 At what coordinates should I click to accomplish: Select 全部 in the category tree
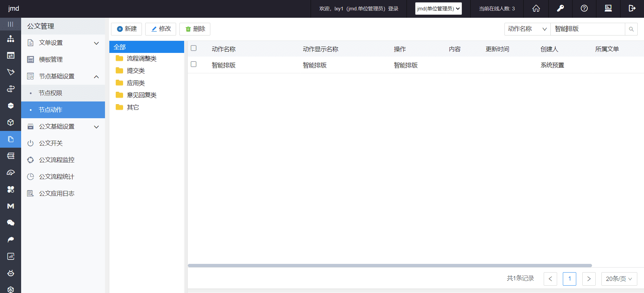point(147,47)
